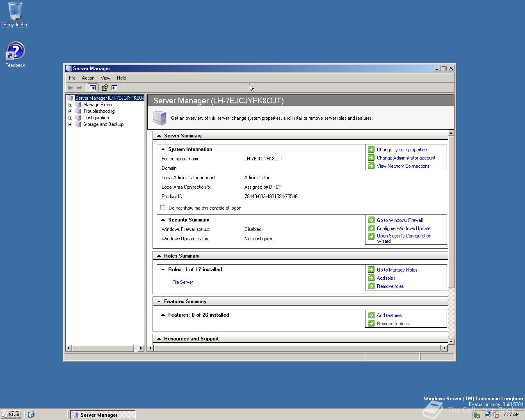This screenshot has width=525, height=420.
Task: Click the green arrow beside View Network Connections
Action: point(371,166)
